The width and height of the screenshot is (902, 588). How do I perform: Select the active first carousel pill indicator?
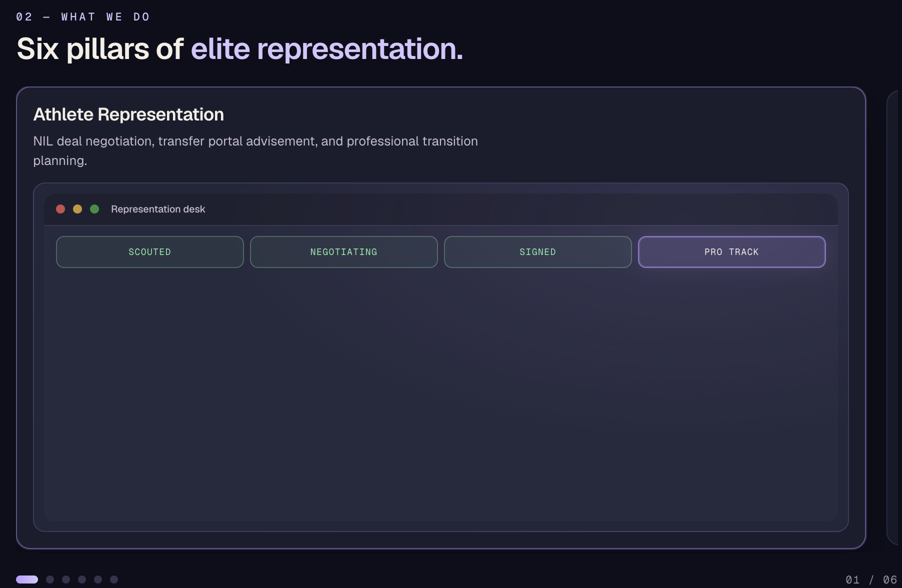[x=27, y=579]
